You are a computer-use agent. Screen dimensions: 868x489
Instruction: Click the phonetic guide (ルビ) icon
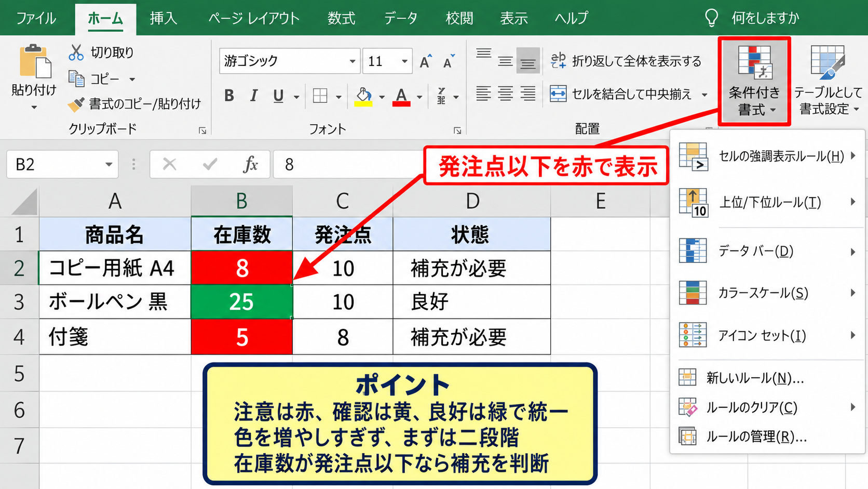(441, 96)
